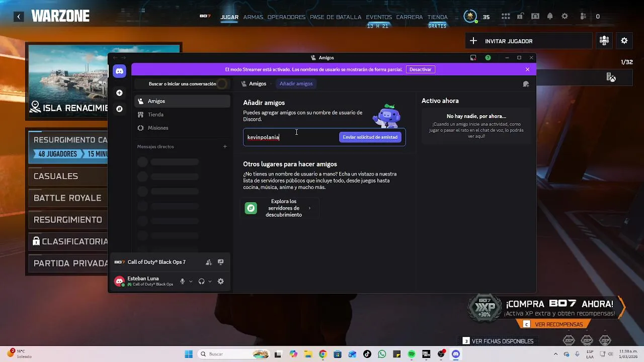Image resolution: width=644 pixels, height=362 pixels.
Task: Open EVENTOS tab in Warzone
Action: coord(379,17)
